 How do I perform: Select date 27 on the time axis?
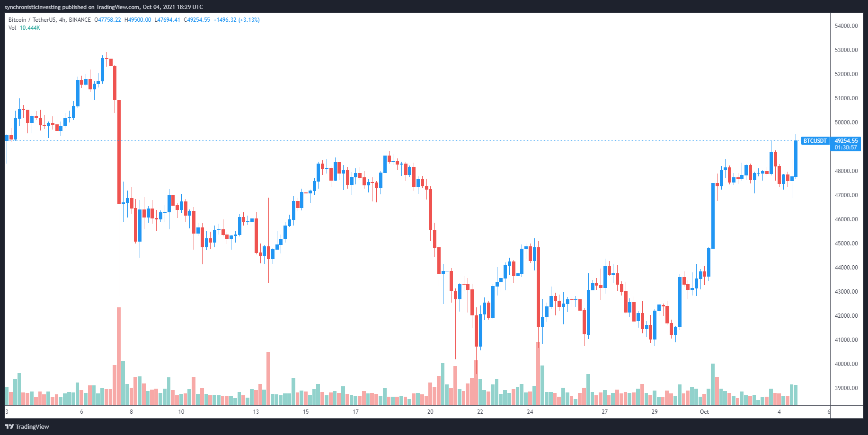click(x=604, y=412)
